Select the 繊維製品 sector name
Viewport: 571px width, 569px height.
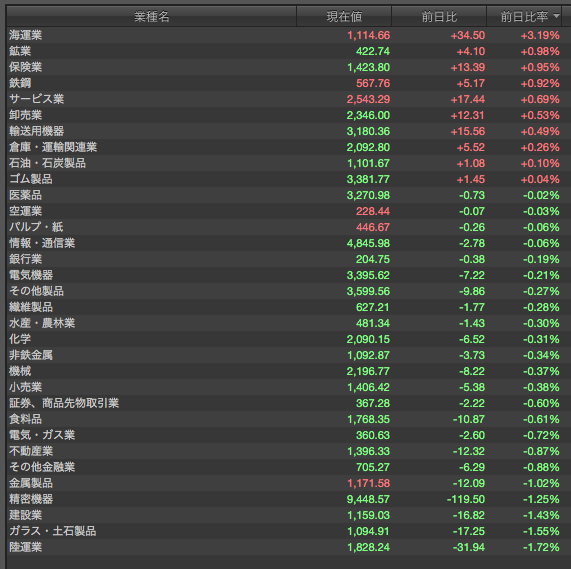point(31,307)
